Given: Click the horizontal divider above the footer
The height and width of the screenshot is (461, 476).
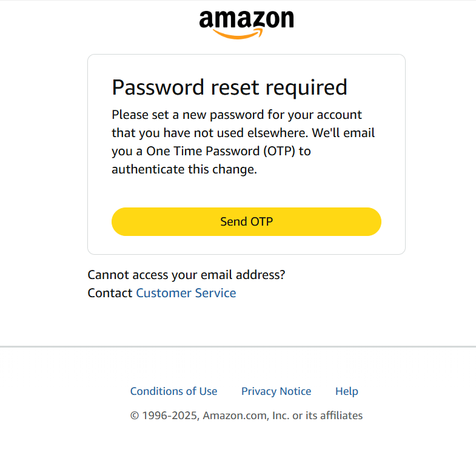Looking at the screenshot, I should [x=238, y=347].
